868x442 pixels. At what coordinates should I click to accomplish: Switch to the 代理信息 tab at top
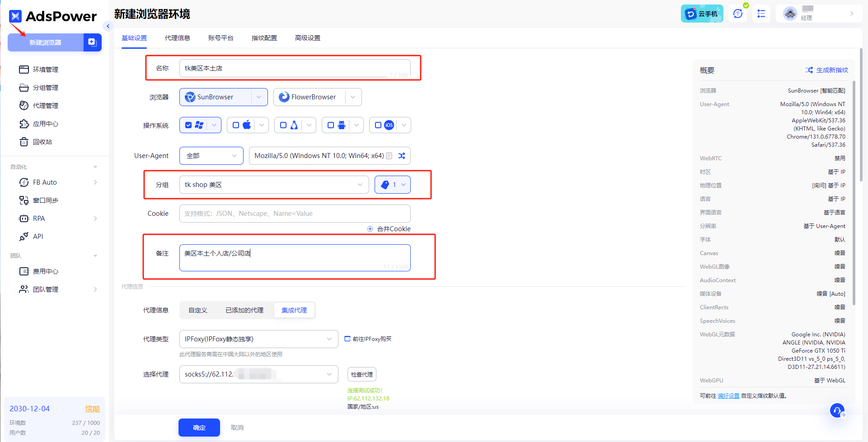coord(178,38)
